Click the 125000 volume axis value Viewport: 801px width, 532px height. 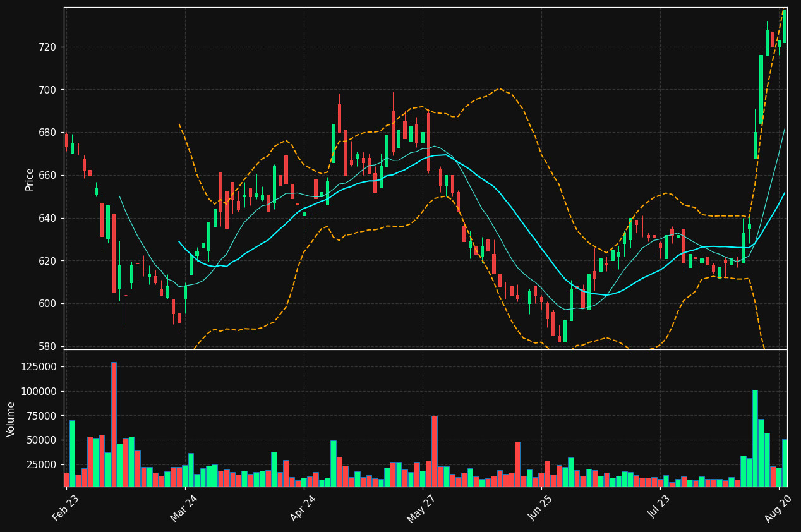coord(39,367)
